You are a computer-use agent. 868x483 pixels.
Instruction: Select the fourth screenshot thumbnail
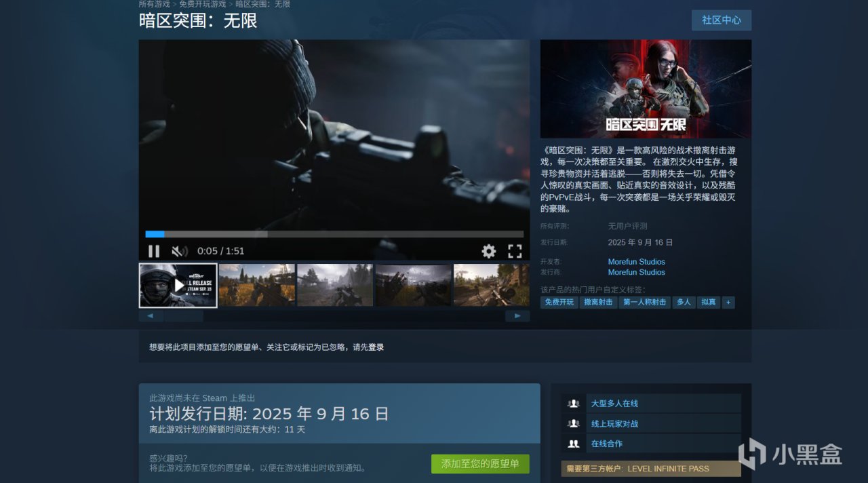pos(414,286)
